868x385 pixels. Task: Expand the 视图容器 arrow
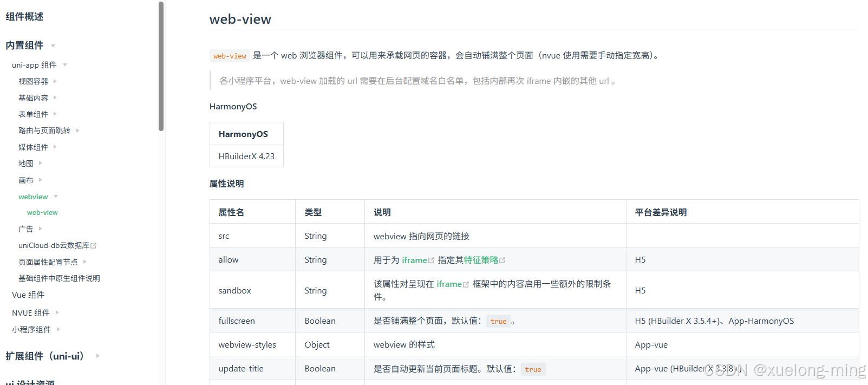(x=55, y=81)
